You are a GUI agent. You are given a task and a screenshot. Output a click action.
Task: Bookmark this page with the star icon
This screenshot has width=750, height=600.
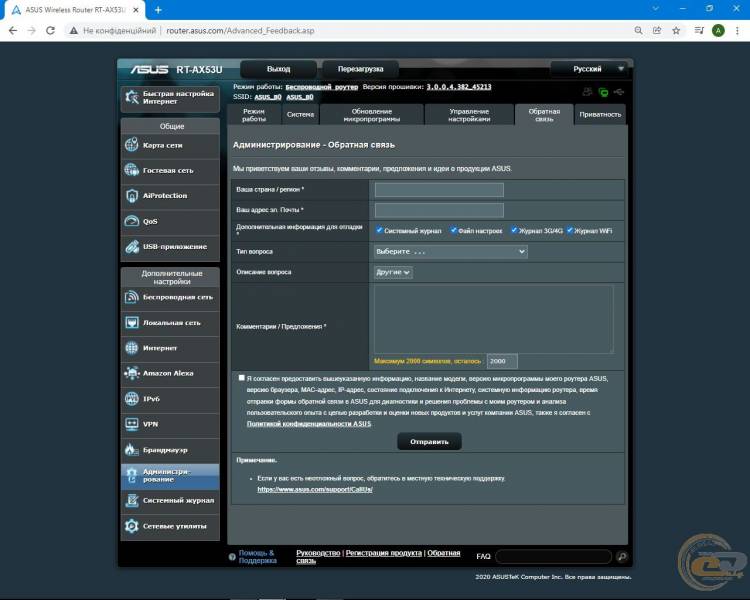point(676,31)
